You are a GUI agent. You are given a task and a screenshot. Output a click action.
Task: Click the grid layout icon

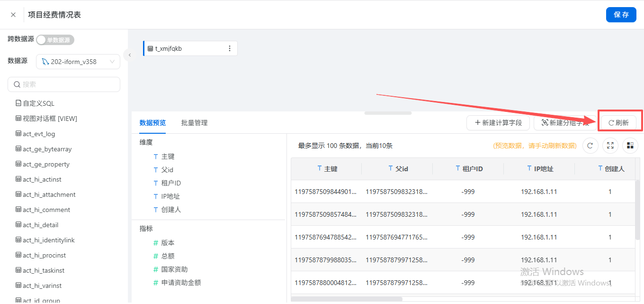pyautogui.click(x=630, y=146)
